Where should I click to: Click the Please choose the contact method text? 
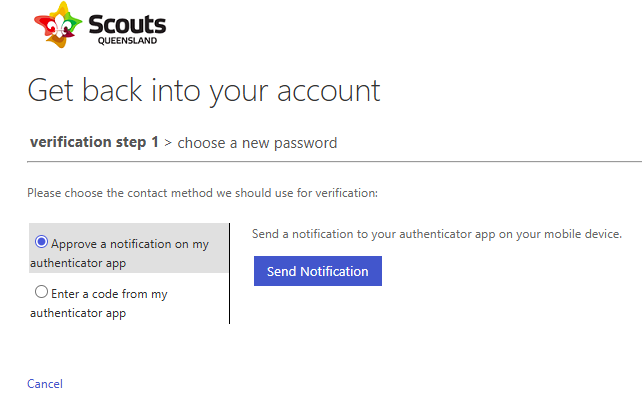point(202,193)
